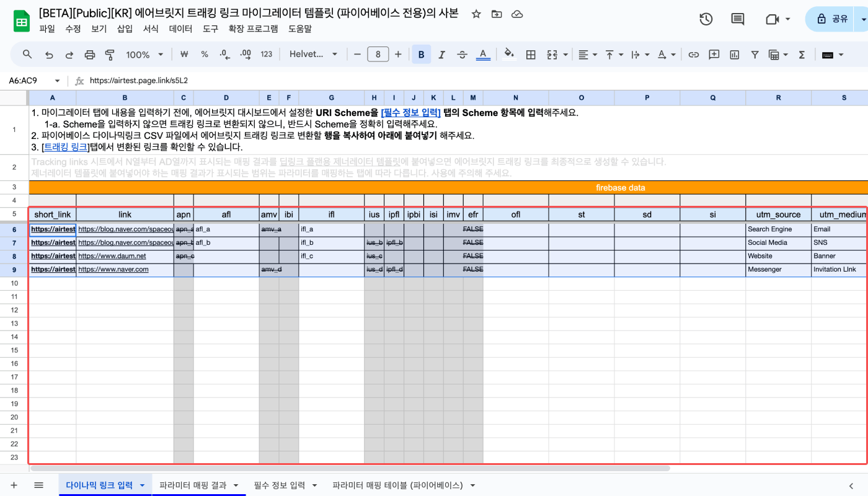Image resolution: width=868 pixels, height=496 pixels.
Task: Redo the last undone action
Action: (x=69, y=55)
